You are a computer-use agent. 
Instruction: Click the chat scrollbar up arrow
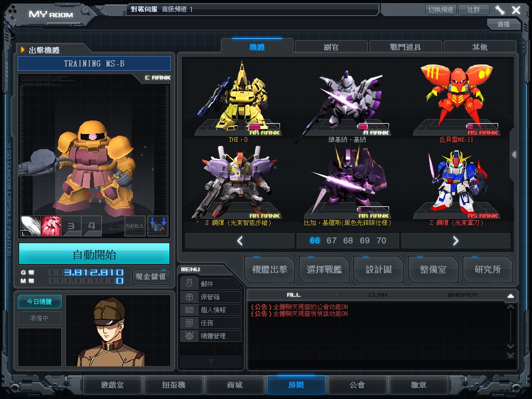511,307
